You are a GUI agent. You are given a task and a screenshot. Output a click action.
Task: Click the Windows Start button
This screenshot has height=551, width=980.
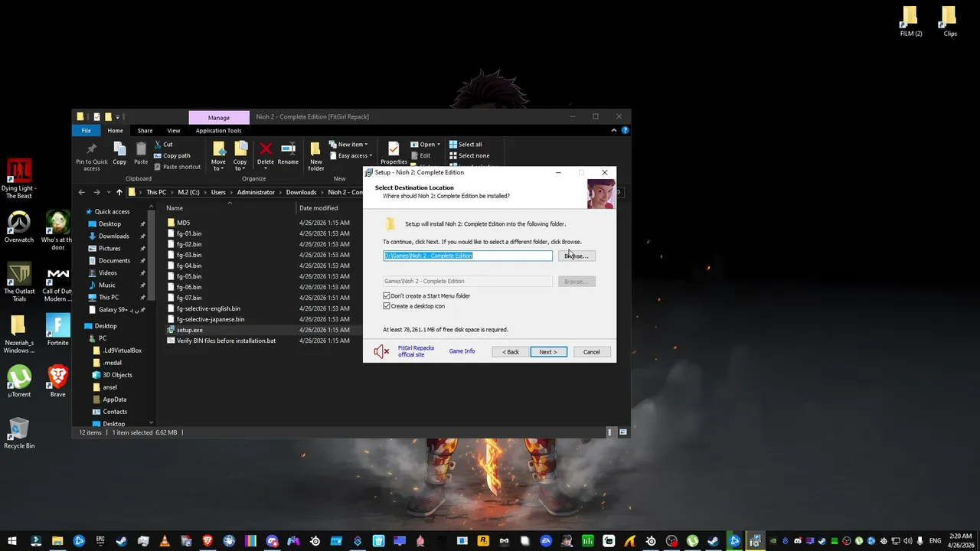13,541
